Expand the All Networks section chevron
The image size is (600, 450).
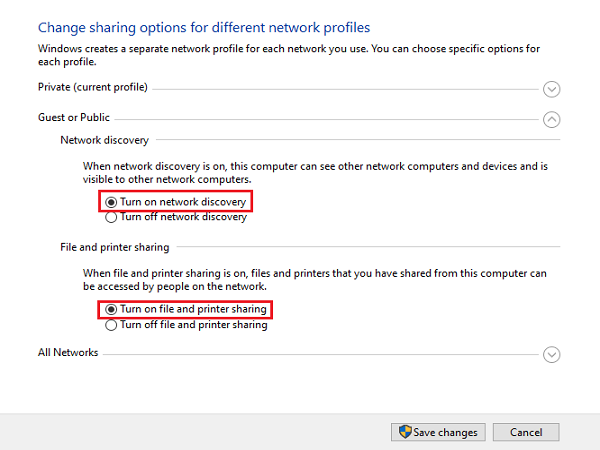[x=551, y=354]
